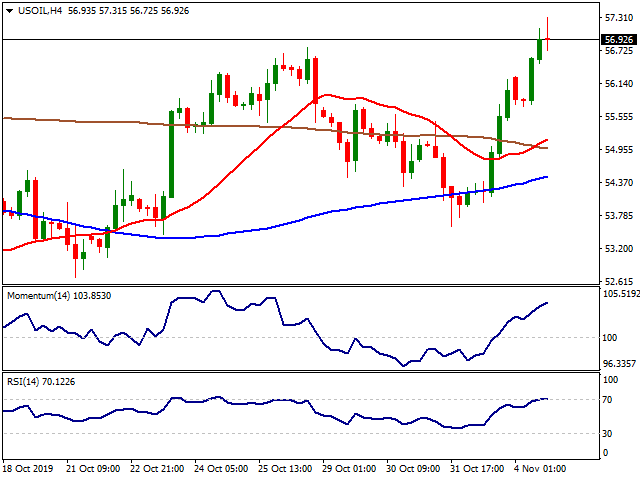The image size is (640, 480).
Task: Select the RSI(14) 70.1226 indicator label
Action: tap(41, 382)
